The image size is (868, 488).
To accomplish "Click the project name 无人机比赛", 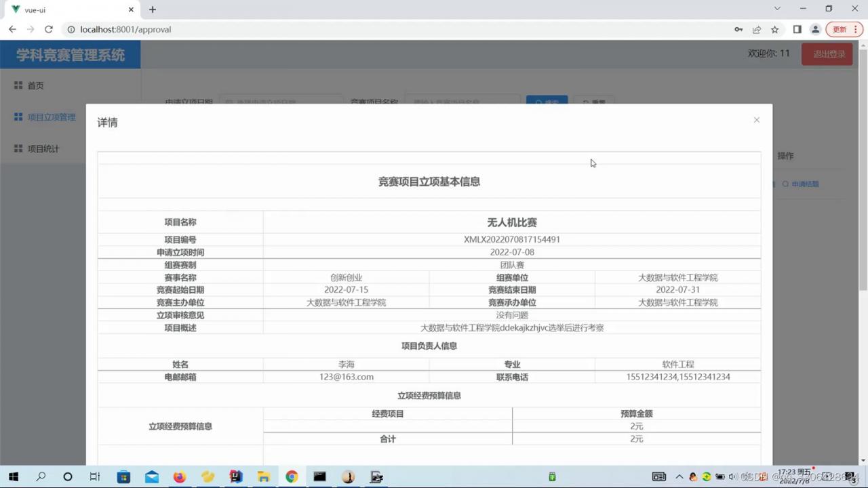I will [x=512, y=222].
